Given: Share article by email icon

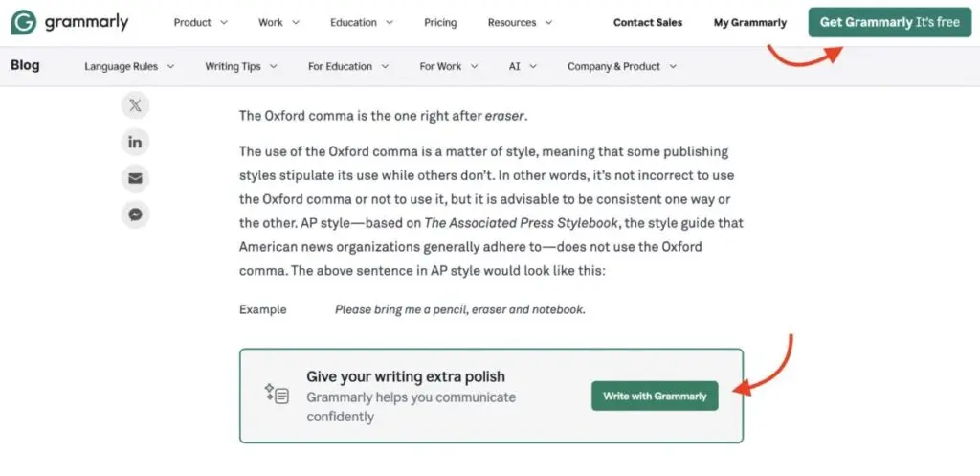Looking at the screenshot, I should click(x=135, y=178).
